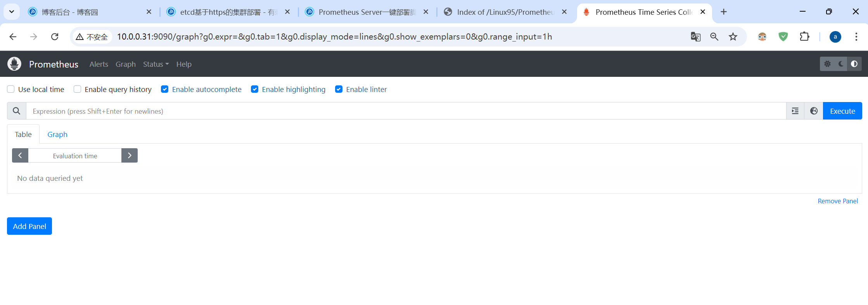The image size is (868, 305).
Task: Open the metrics explorer globe icon
Action: click(814, 111)
